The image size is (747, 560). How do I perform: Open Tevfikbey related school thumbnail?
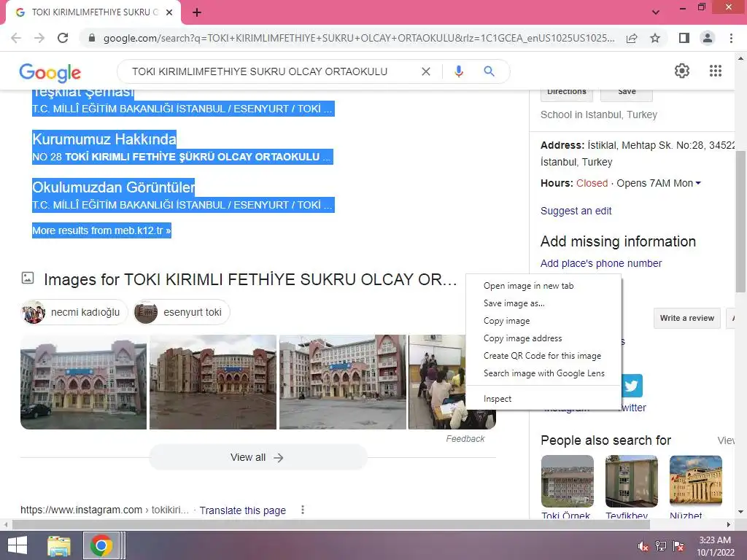point(631,481)
